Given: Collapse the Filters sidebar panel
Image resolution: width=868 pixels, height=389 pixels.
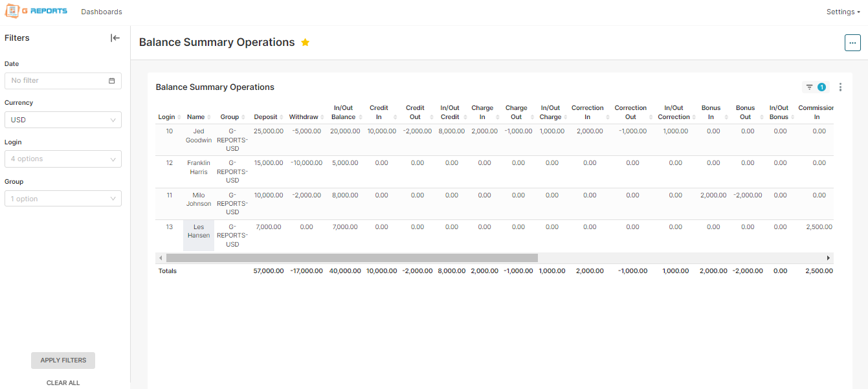Looking at the screenshot, I should pyautogui.click(x=115, y=38).
